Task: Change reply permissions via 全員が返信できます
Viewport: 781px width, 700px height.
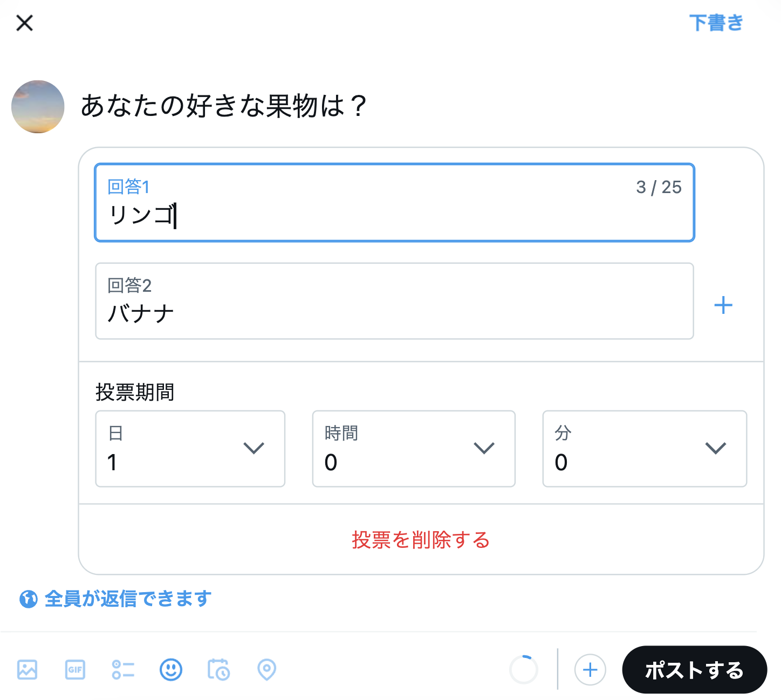Action: tap(127, 599)
